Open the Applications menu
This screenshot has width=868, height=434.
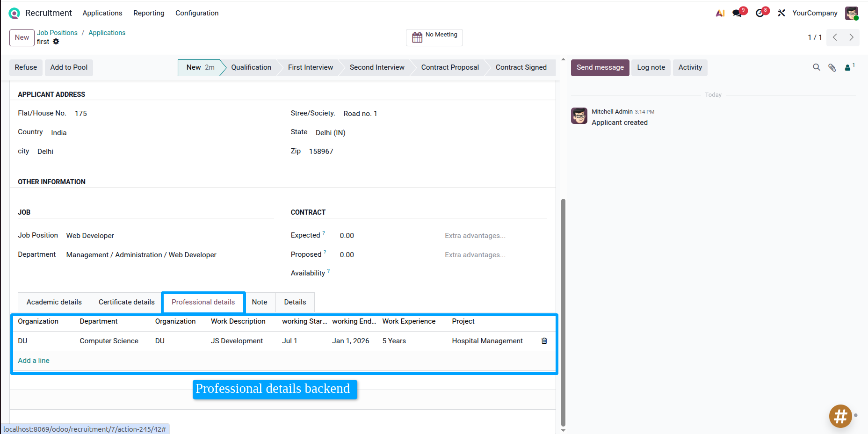[102, 13]
